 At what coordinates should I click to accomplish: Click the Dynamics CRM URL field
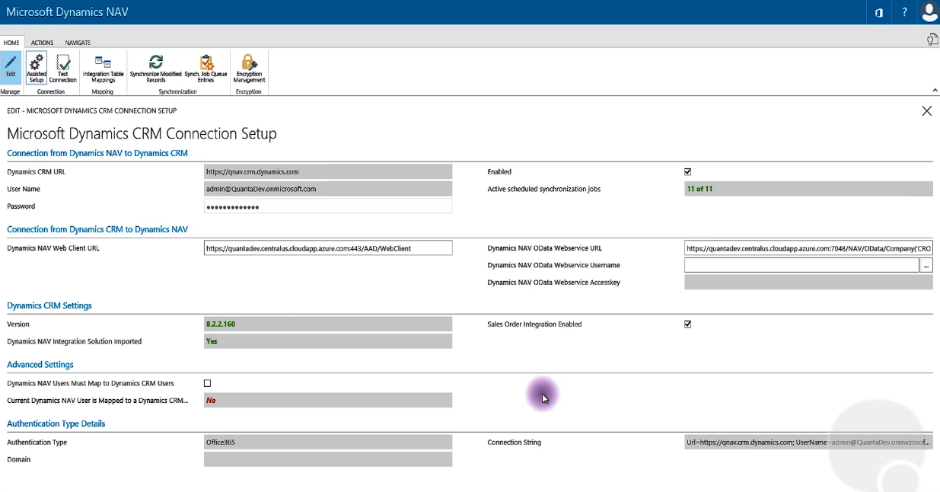[x=328, y=172]
